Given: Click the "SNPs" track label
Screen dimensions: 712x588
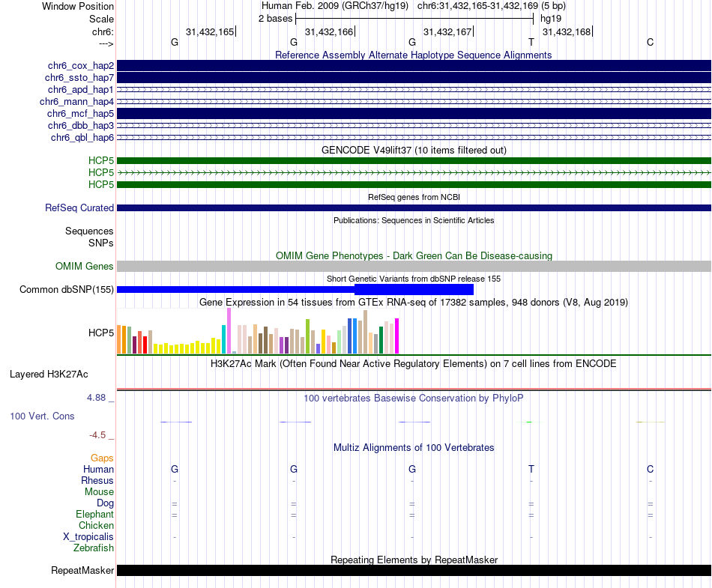Looking at the screenshot, I should pos(101,243).
